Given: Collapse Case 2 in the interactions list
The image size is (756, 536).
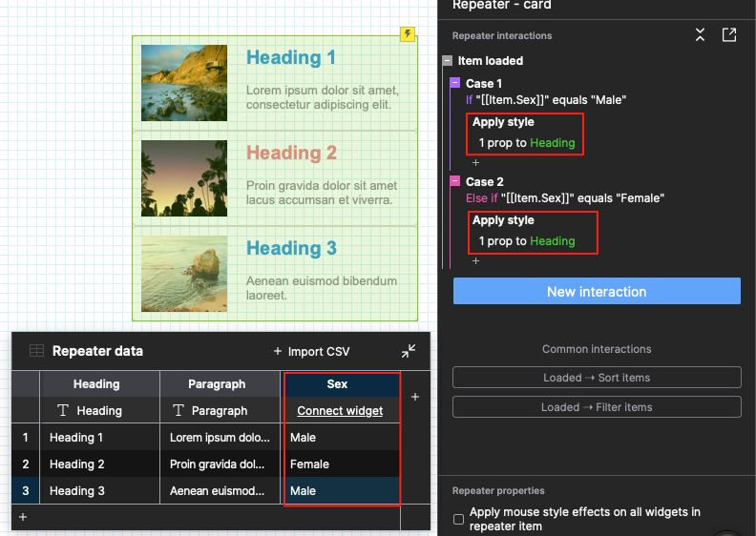Looking at the screenshot, I should click(x=455, y=182).
